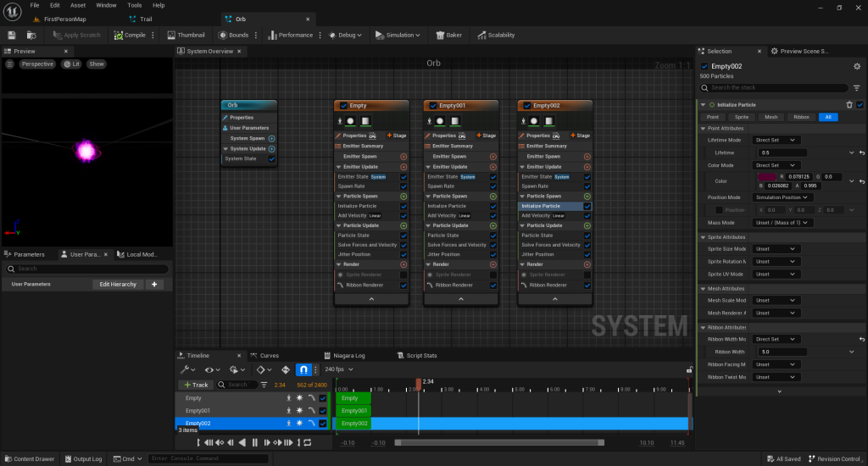Click the Save asset icon
The image size is (868, 466).
click(12, 35)
